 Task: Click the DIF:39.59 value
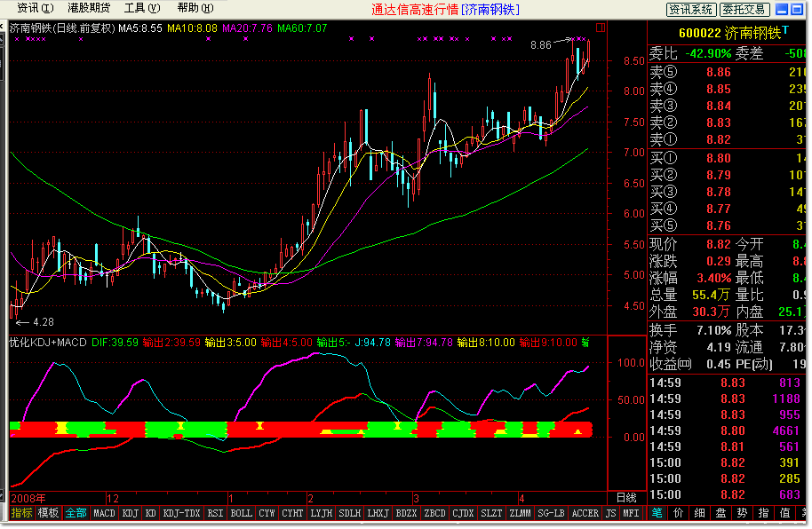pyautogui.click(x=115, y=343)
